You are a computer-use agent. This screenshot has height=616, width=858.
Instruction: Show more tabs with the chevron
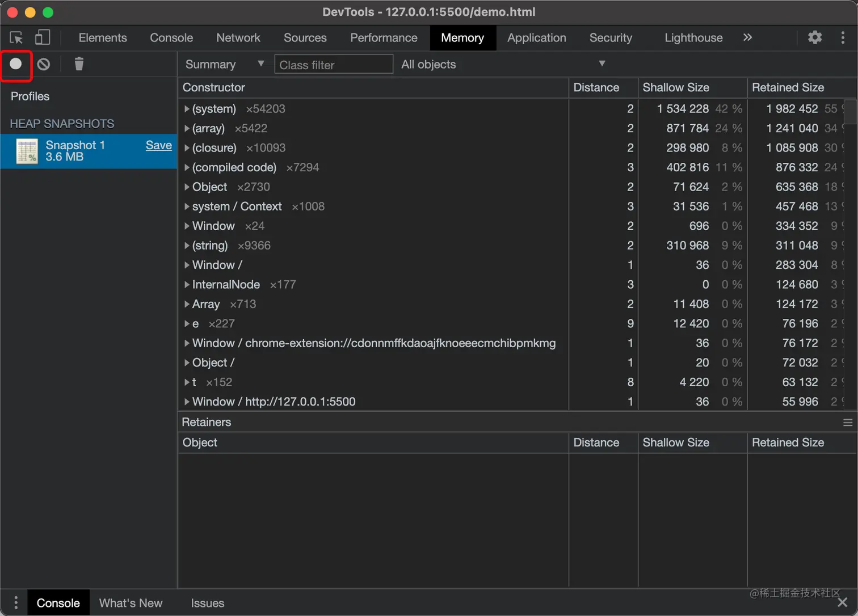[x=747, y=37]
